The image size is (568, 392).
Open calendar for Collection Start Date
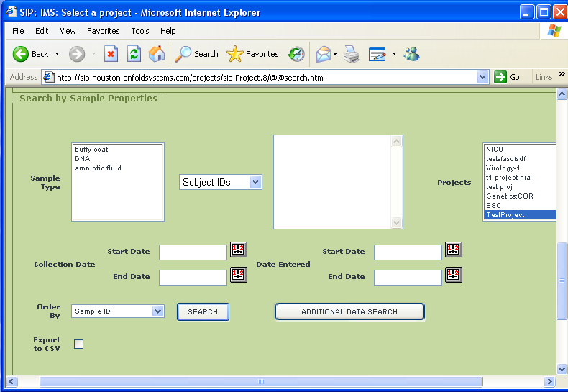(239, 250)
